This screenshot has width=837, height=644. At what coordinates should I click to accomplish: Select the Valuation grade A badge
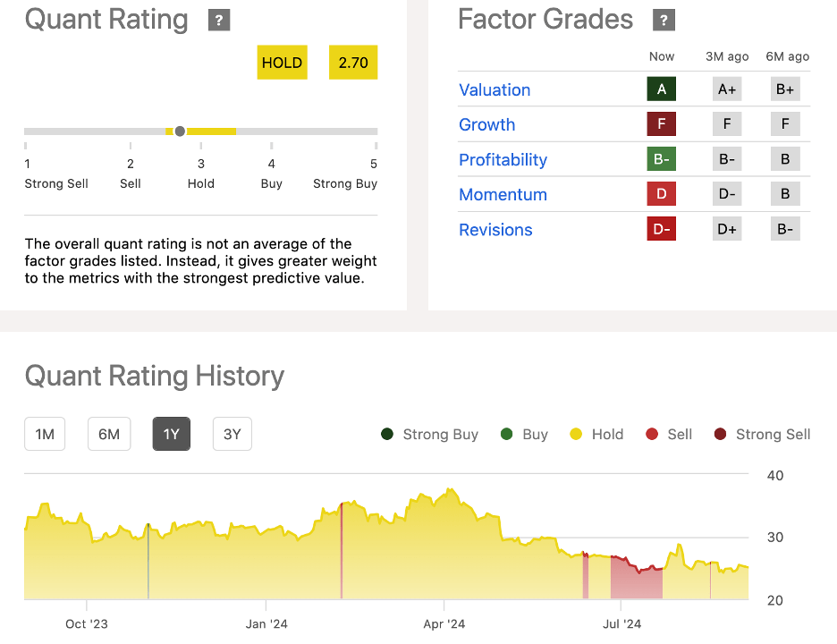click(x=661, y=89)
